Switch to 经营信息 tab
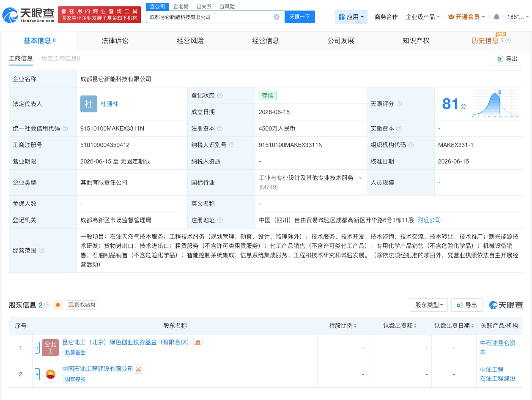The height and width of the screenshot is (400, 532). (x=266, y=41)
